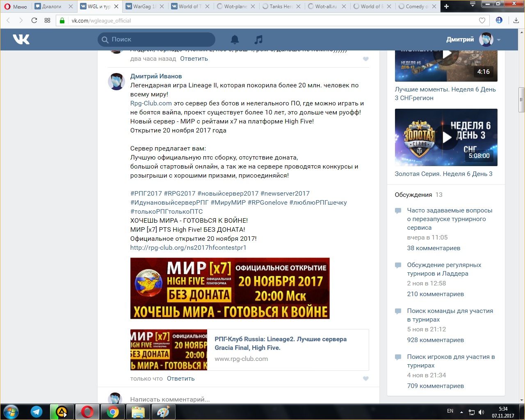
Task: Click the Opera browser back arrow
Action: 8,21
